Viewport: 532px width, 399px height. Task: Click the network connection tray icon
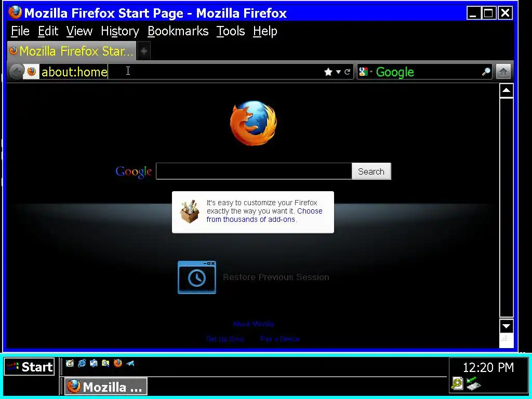click(x=474, y=383)
